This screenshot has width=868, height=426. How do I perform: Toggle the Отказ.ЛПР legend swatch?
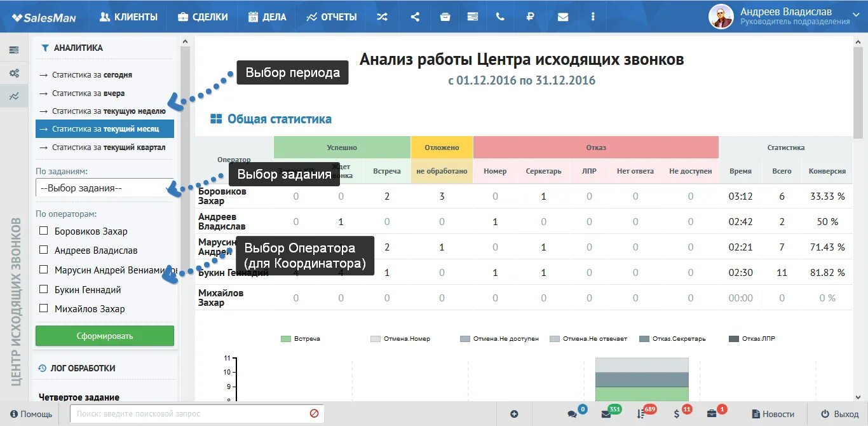[x=734, y=339]
